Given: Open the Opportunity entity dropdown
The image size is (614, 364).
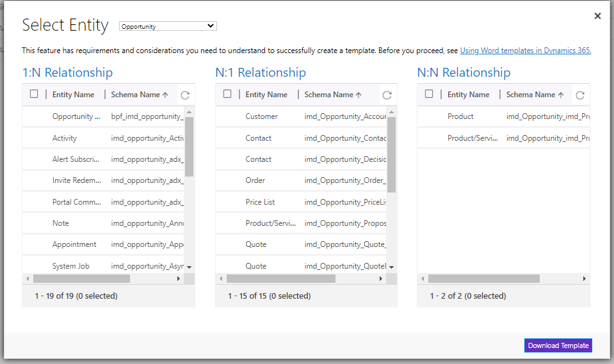Looking at the screenshot, I should click(168, 26).
